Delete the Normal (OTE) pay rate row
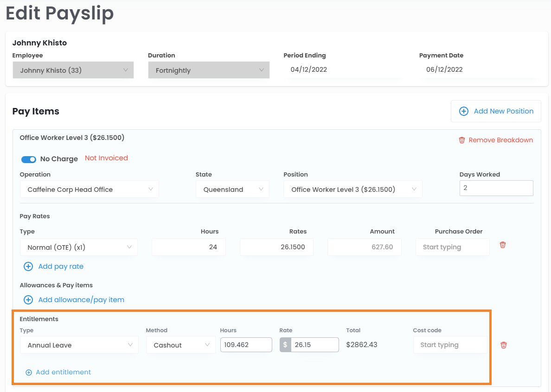 pos(502,245)
